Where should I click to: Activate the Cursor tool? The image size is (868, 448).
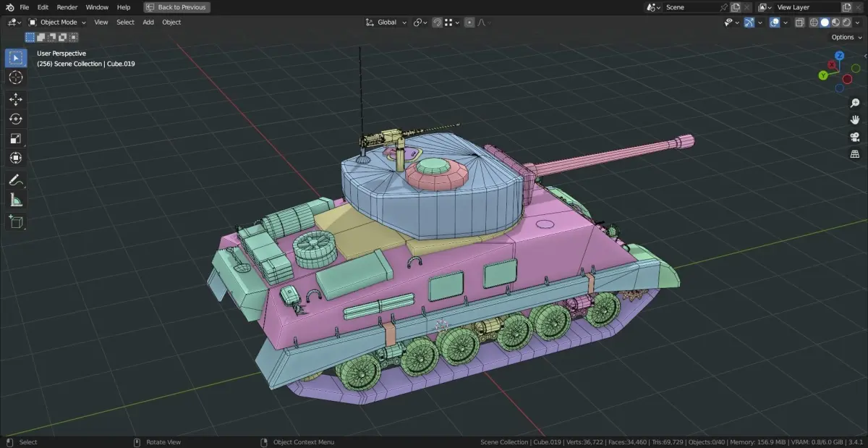16,77
